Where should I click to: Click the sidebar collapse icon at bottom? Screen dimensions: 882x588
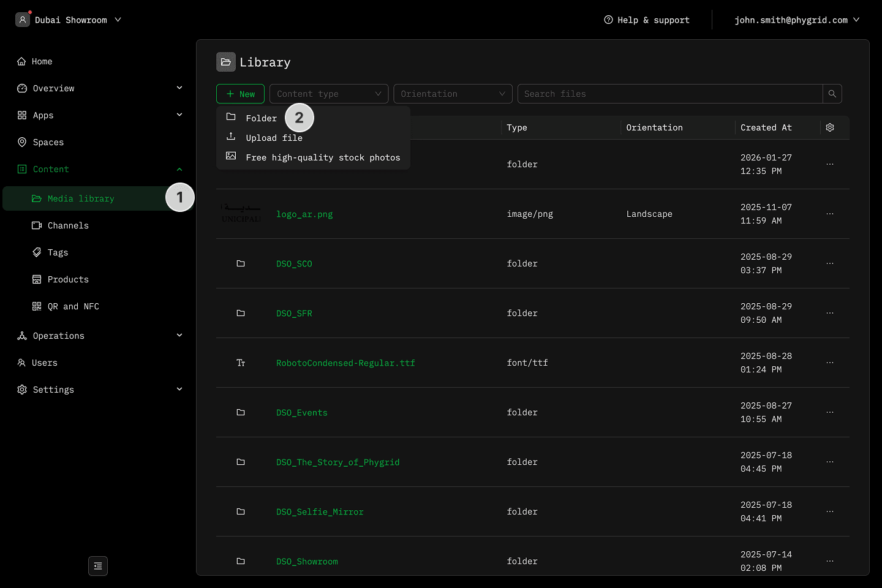coord(98,566)
